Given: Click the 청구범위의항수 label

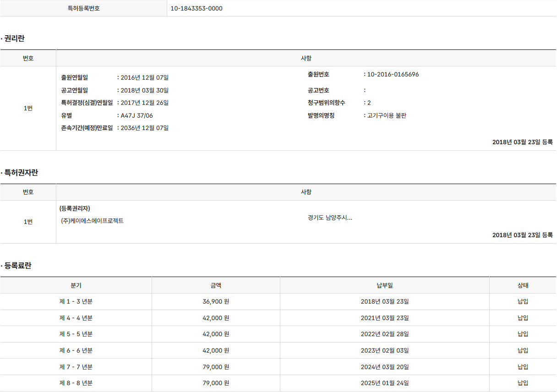Looking at the screenshot, I should coord(327,103).
